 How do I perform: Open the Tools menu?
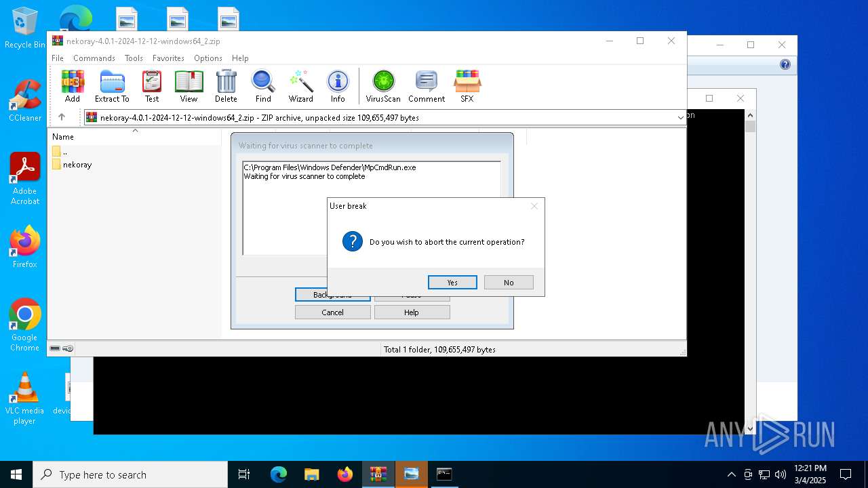134,58
